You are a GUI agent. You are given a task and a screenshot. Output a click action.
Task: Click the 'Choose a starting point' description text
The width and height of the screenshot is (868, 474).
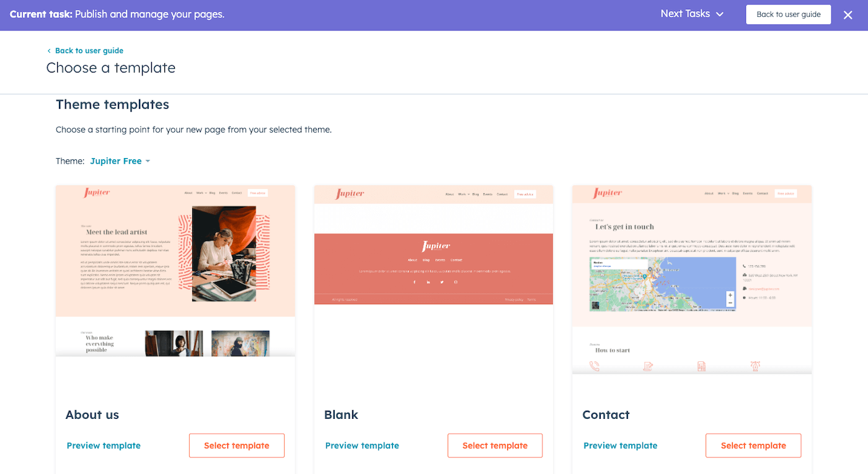click(193, 130)
